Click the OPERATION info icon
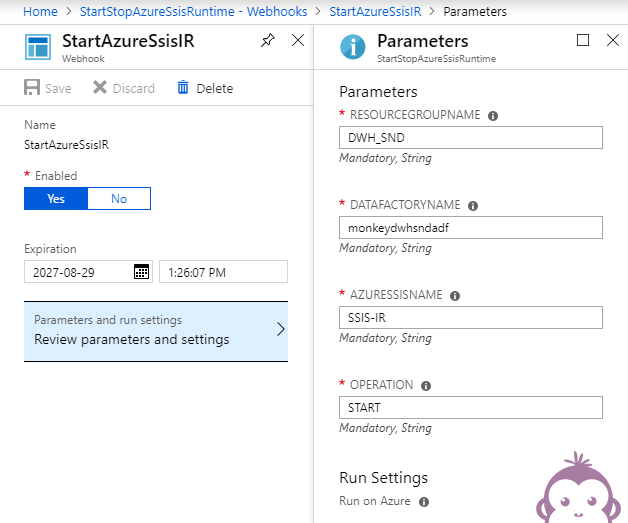The width and height of the screenshot is (628, 523). coord(426,386)
